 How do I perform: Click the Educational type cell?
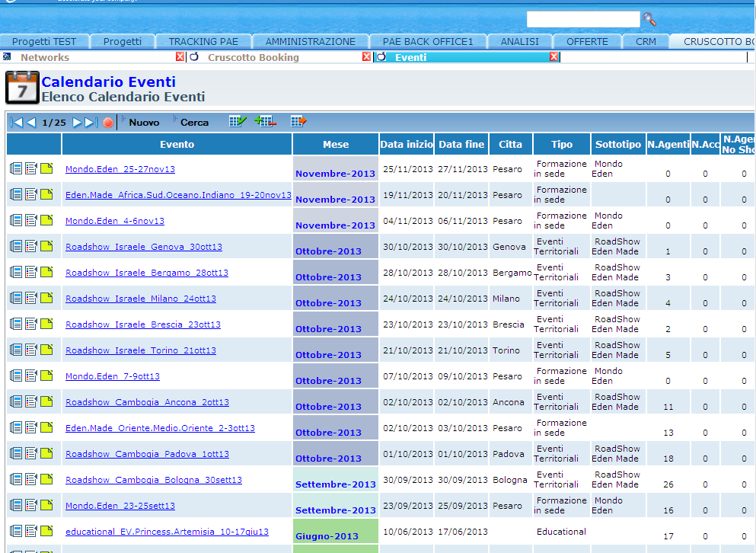[561, 531]
